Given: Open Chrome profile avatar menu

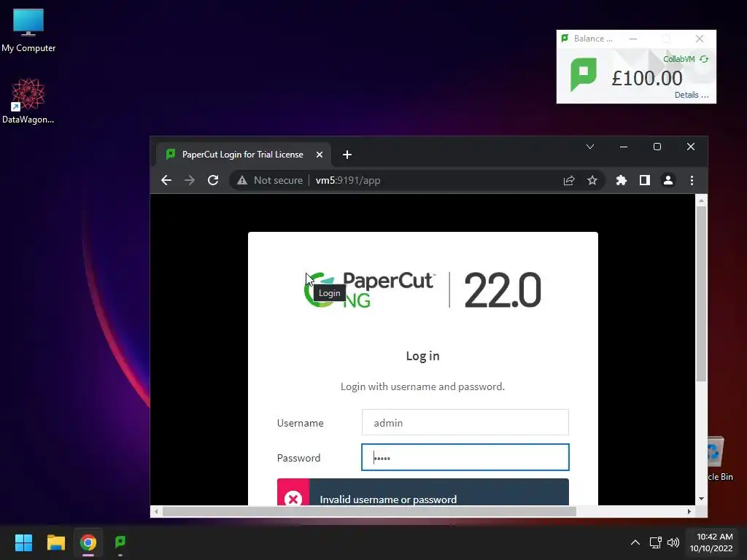Looking at the screenshot, I should (668, 180).
